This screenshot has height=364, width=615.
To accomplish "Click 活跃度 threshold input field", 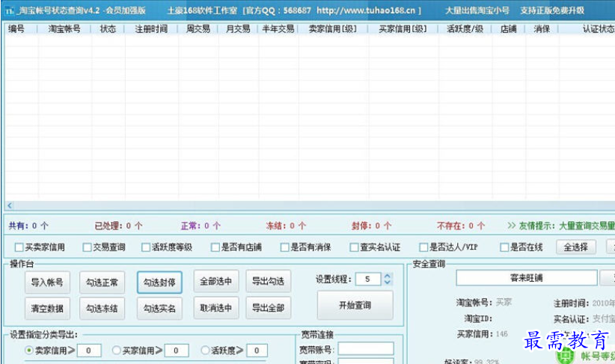I will [x=257, y=351].
